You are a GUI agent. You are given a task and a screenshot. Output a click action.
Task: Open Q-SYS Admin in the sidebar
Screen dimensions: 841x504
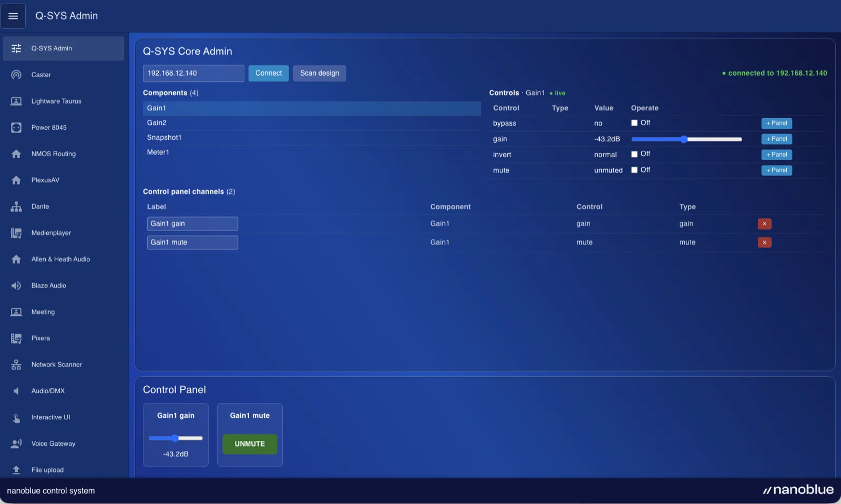pos(64,48)
